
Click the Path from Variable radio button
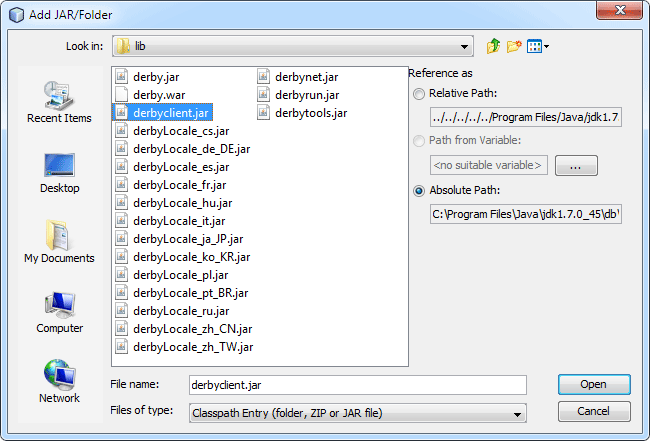tap(419, 141)
